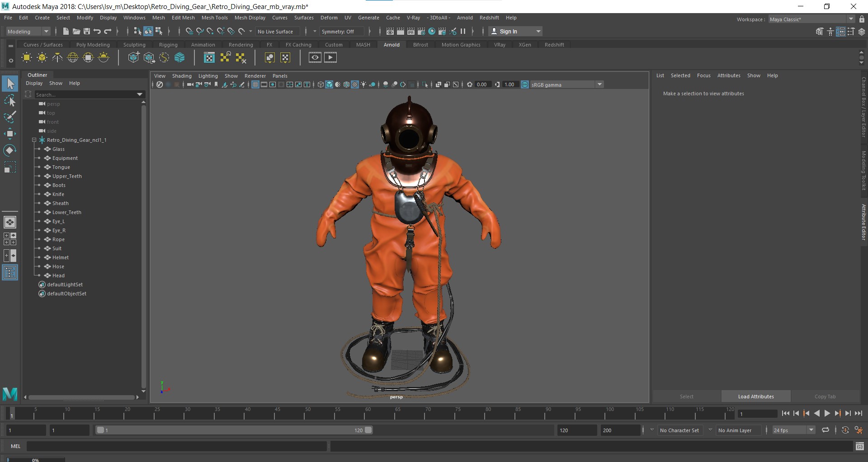This screenshot has height=462, width=868.
Task: Click No Live Surface field
Action: click(x=277, y=31)
